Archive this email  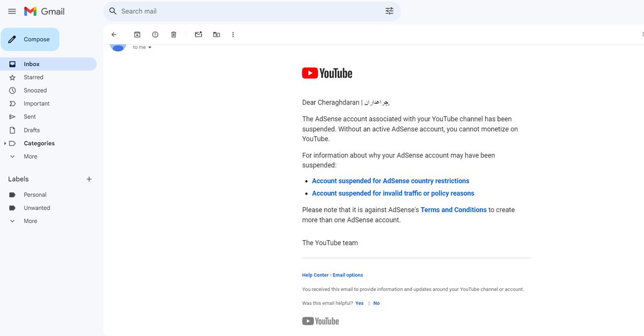coord(137,34)
